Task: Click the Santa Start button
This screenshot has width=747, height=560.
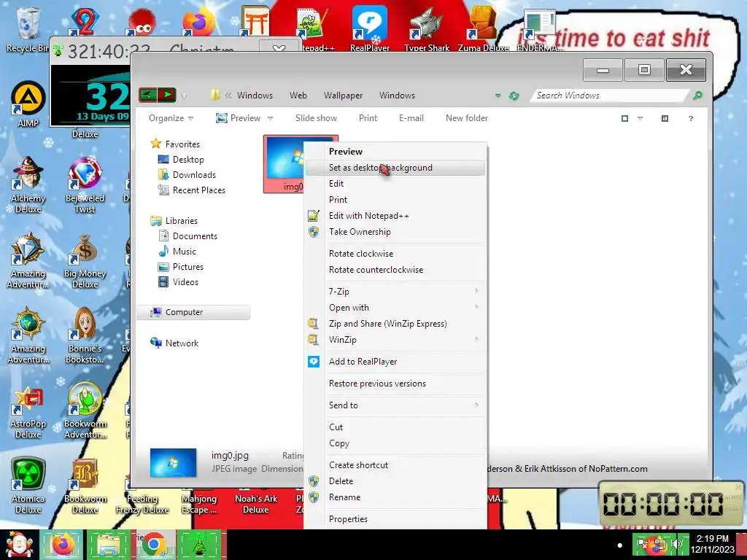Action: click(x=18, y=545)
